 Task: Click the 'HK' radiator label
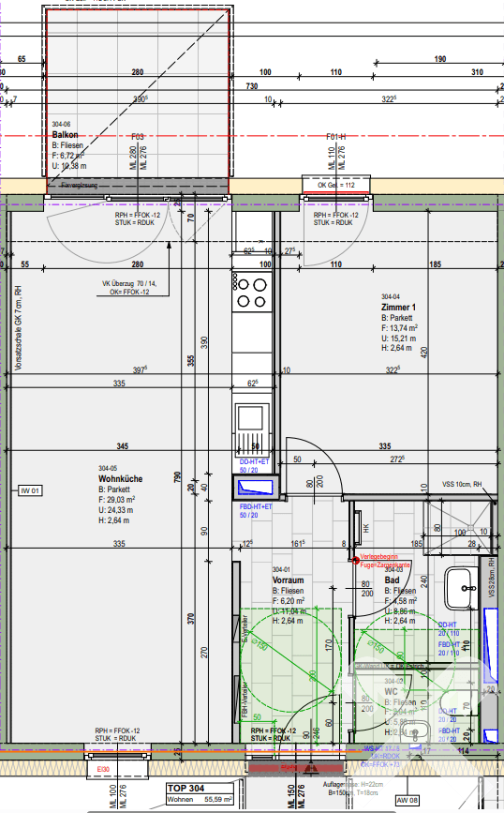[x=366, y=528]
